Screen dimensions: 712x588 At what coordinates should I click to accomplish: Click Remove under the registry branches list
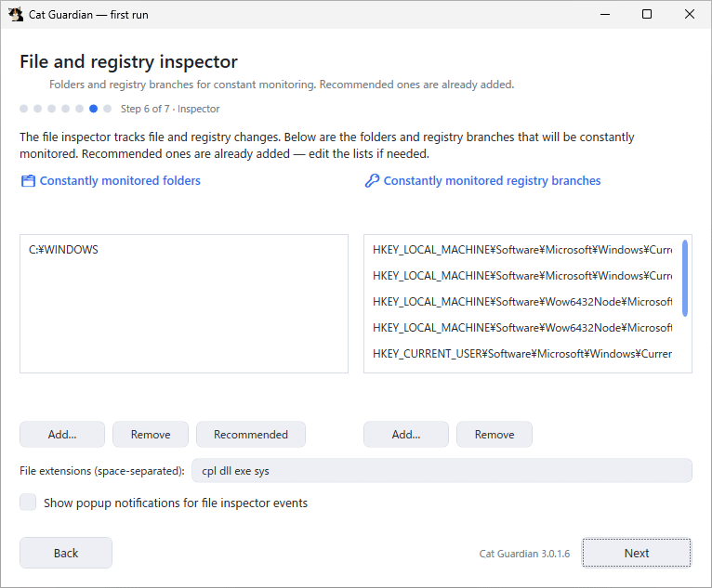494,434
